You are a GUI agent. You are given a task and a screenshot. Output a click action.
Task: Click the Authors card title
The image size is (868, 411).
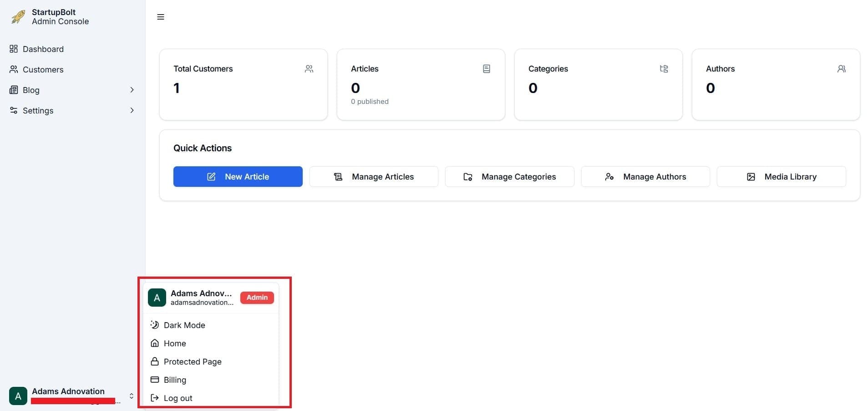(720, 69)
